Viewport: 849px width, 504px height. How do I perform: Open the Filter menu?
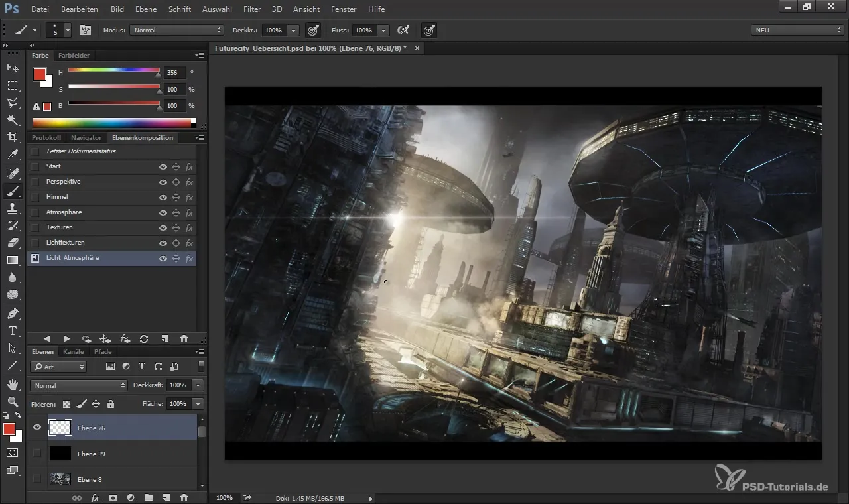tap(252, 9)
